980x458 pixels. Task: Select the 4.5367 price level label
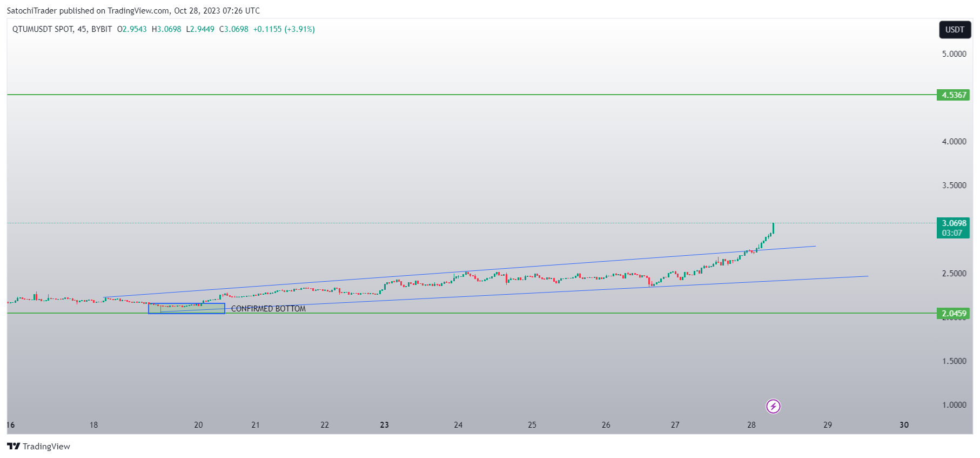pyautogui.click(x=954, y=95)
